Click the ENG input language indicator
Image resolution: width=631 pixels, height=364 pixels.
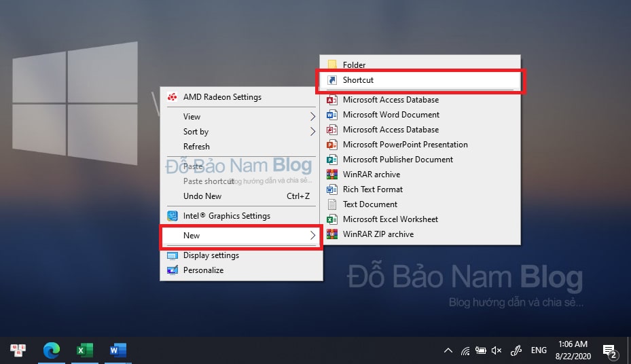(539, 350)
